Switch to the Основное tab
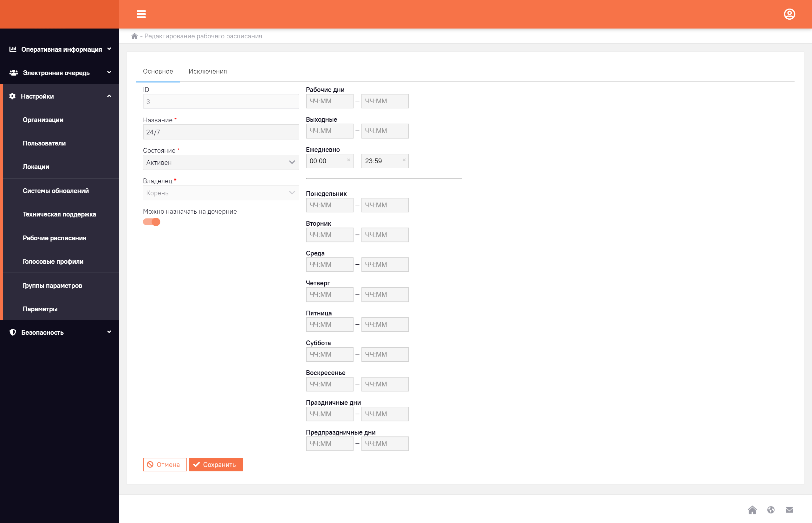The image size is (812, 523). click(158, 71)
